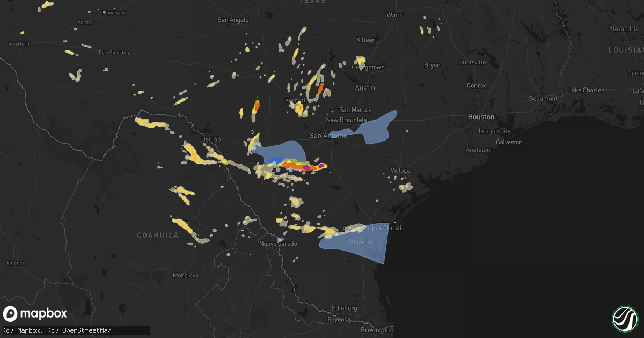Click the Houston city label
644x338 pixels.
(481, 116)
